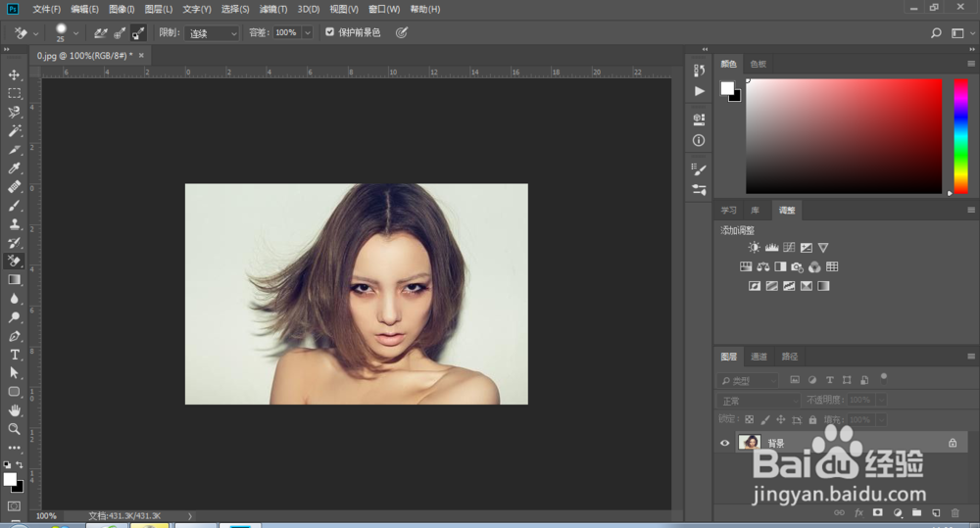Open the search icon in options bar
This screenshot has width=980, height=528.
pyautogui.click(x=936, y=33)
